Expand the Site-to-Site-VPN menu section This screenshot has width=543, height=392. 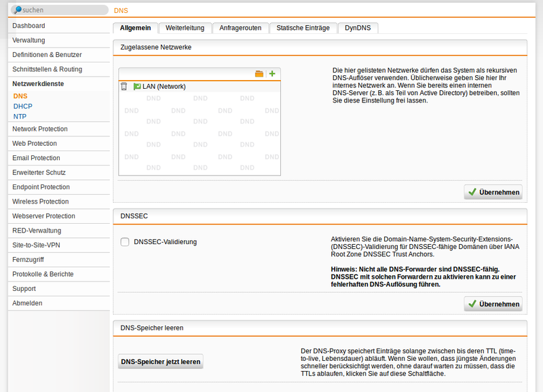pyautogui.click(x=36, y=245)
